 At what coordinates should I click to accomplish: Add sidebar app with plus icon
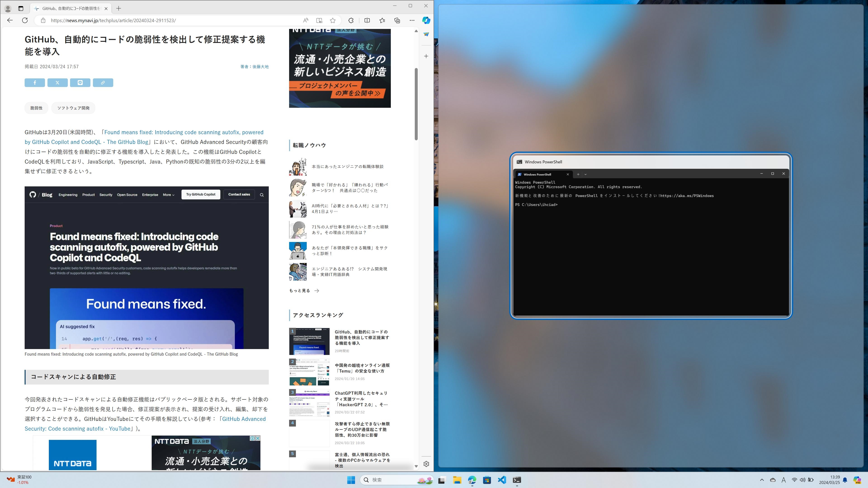pos(426,56)
